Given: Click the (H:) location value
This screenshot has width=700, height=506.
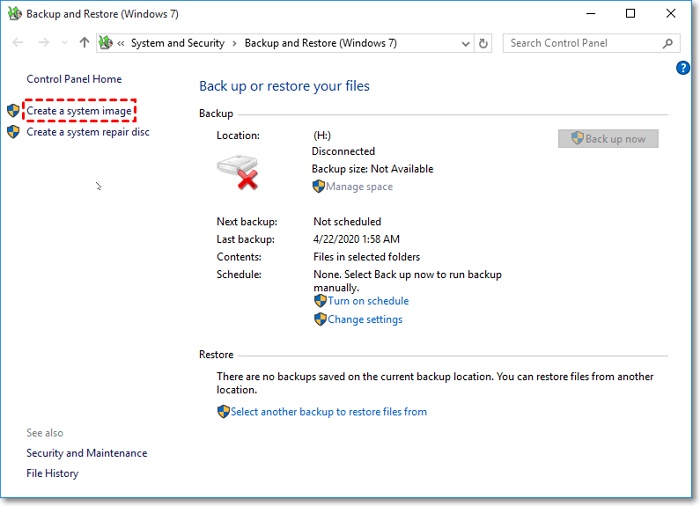Looking at the screenshot, I should (322, 135).
